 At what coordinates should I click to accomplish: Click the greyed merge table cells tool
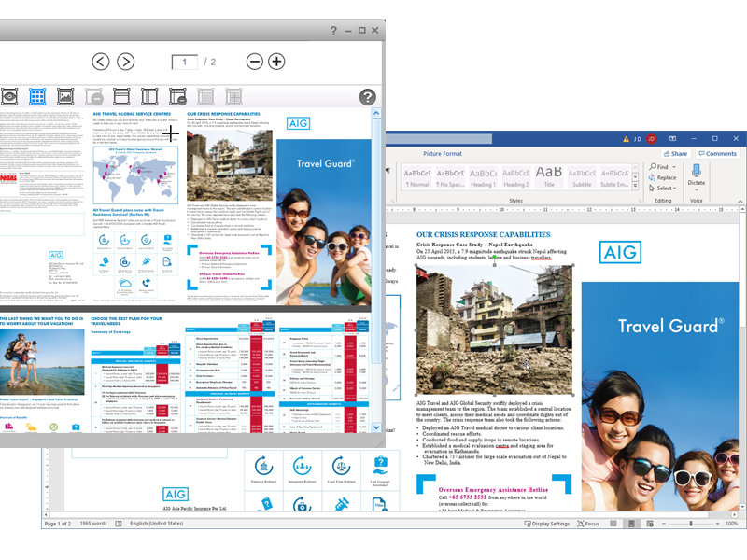point(205,97)
